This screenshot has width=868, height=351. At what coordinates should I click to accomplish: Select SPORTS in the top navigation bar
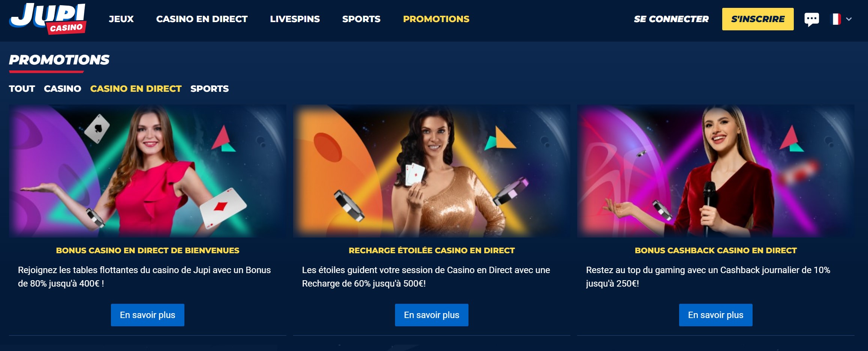(x=361, y=19)
